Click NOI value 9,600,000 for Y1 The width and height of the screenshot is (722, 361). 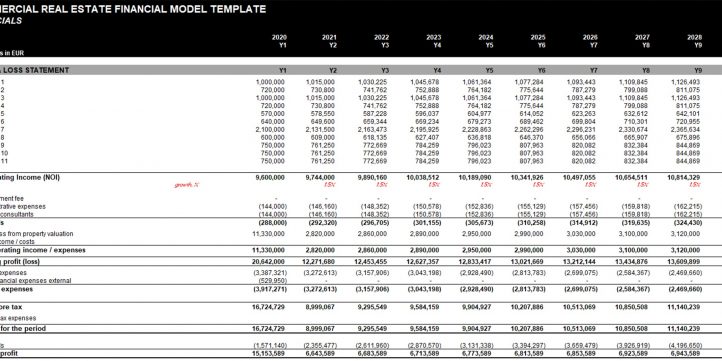[270, 177]
